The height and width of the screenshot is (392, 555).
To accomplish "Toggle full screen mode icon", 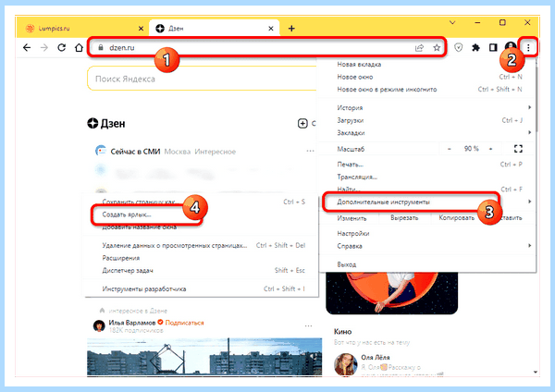I will 518,149.
